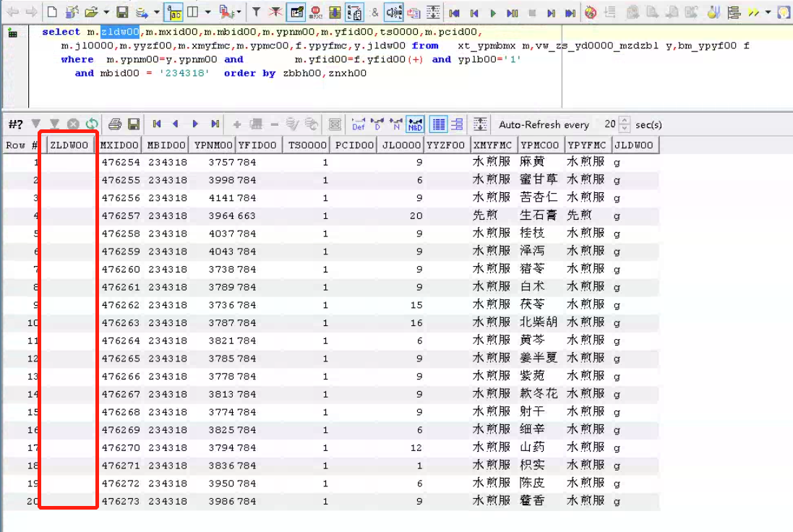
Task: Toggle the 'a ab' text highlight button
Action: point(174,12)
